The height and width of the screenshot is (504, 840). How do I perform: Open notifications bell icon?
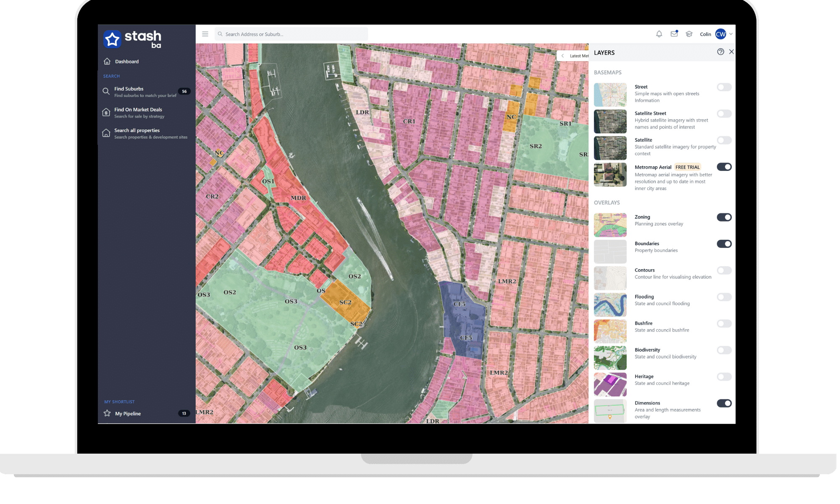pos(659,34)
